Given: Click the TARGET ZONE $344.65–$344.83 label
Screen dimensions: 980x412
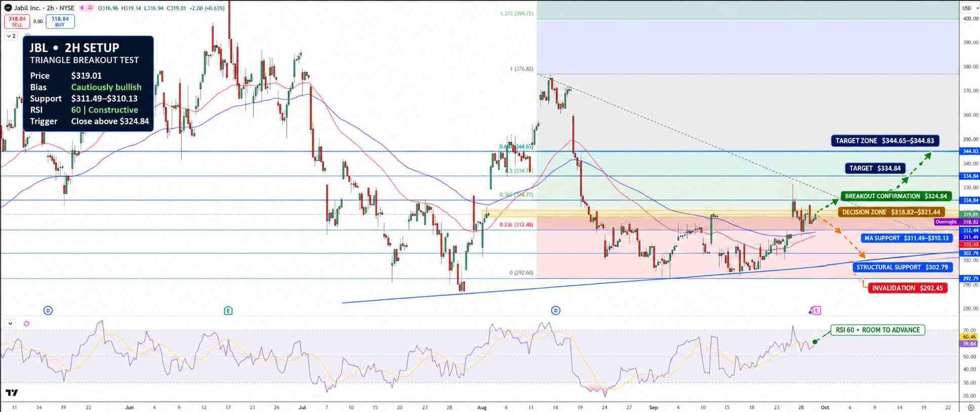Looking at the screenshot, I should (885, 141).
